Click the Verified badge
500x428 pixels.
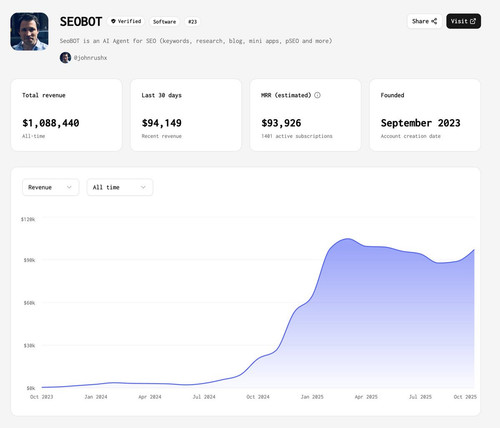tap(126, 21)
